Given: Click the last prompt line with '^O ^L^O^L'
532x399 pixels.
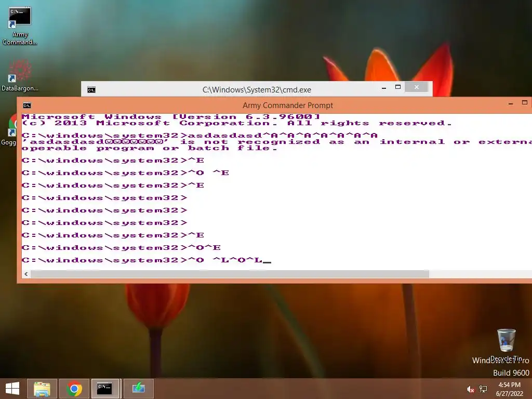Looking at the screenshot, I should pyautogui.click(x=146, y=260).
